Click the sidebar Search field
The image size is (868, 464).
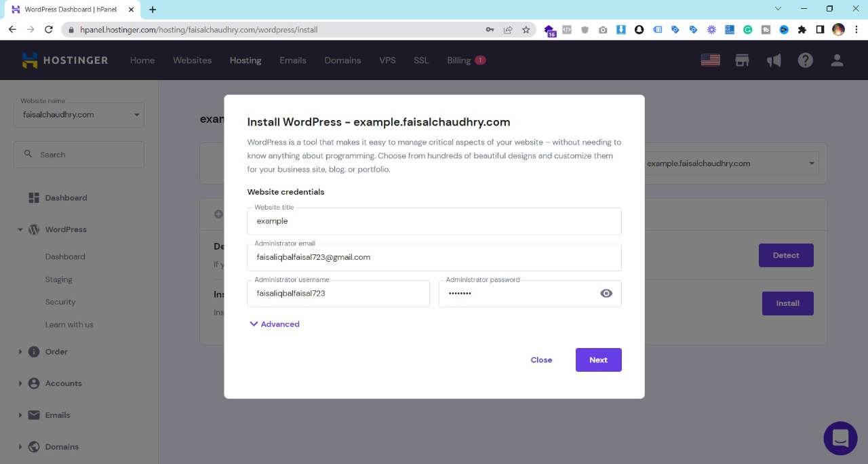(79, 155)
